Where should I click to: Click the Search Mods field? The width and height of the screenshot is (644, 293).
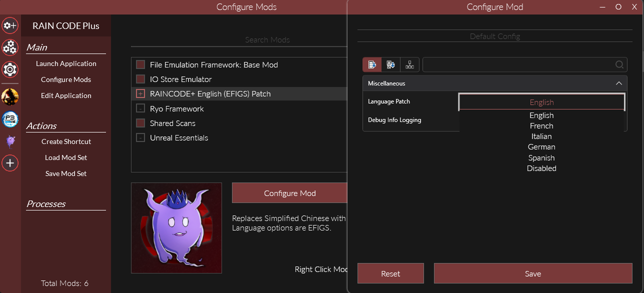(x=239, y=39)
